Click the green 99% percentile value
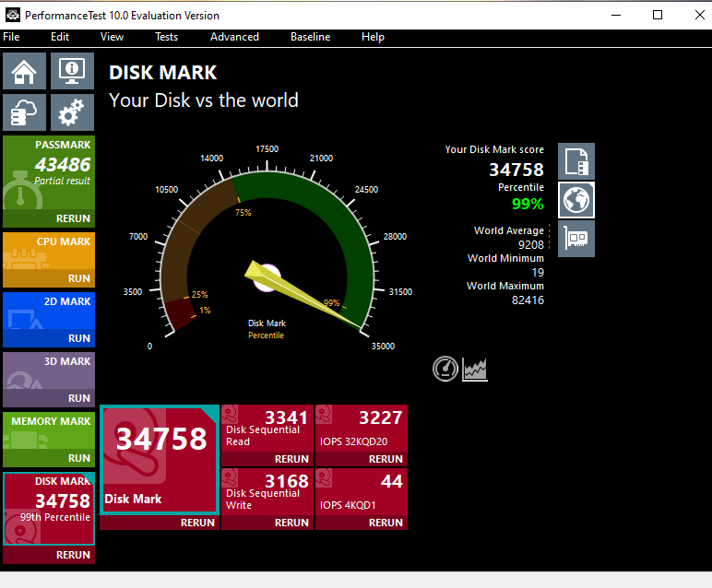Image resolution: width=712 pixels, height=588 pixels. (x=528, y=204)
